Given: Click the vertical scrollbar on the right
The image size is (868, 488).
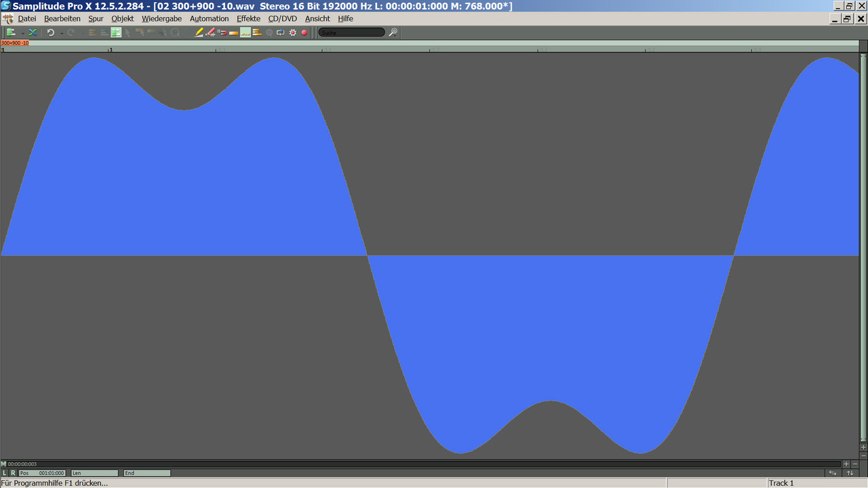Looking at the screenshot, I should (x=863, y=247).
